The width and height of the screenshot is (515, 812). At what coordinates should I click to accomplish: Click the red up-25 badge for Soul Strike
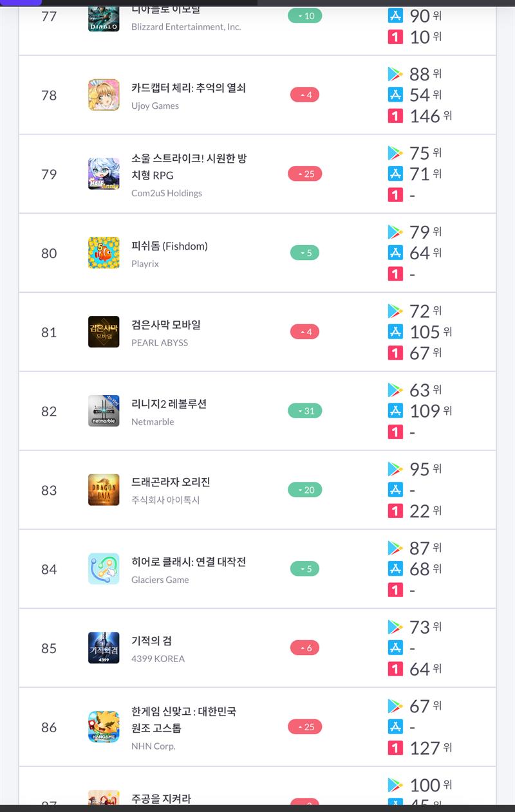point(305,174)
